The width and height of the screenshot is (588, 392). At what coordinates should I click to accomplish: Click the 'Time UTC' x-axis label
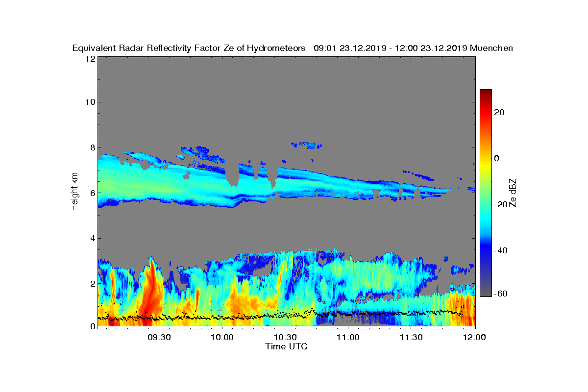[287, 346]
